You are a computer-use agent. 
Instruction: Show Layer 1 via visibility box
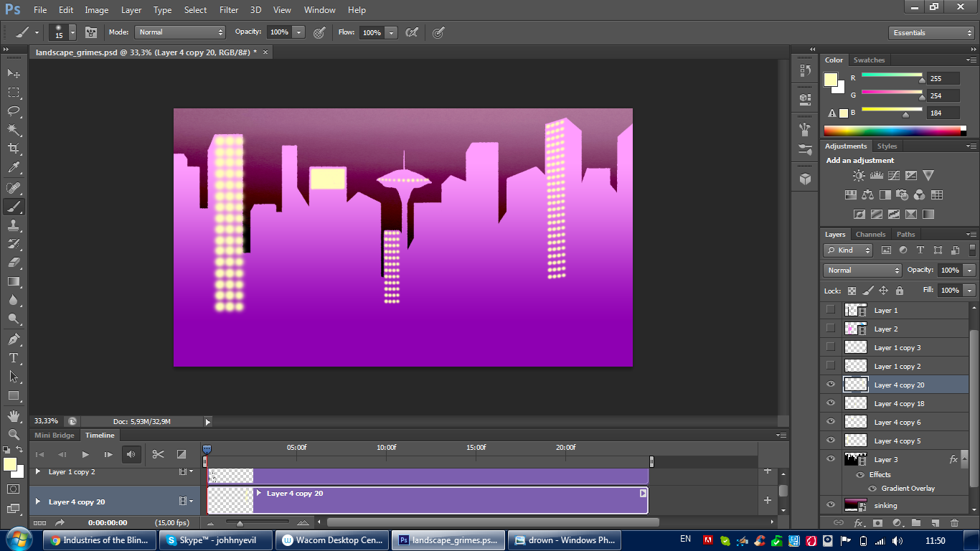[831, 310]
